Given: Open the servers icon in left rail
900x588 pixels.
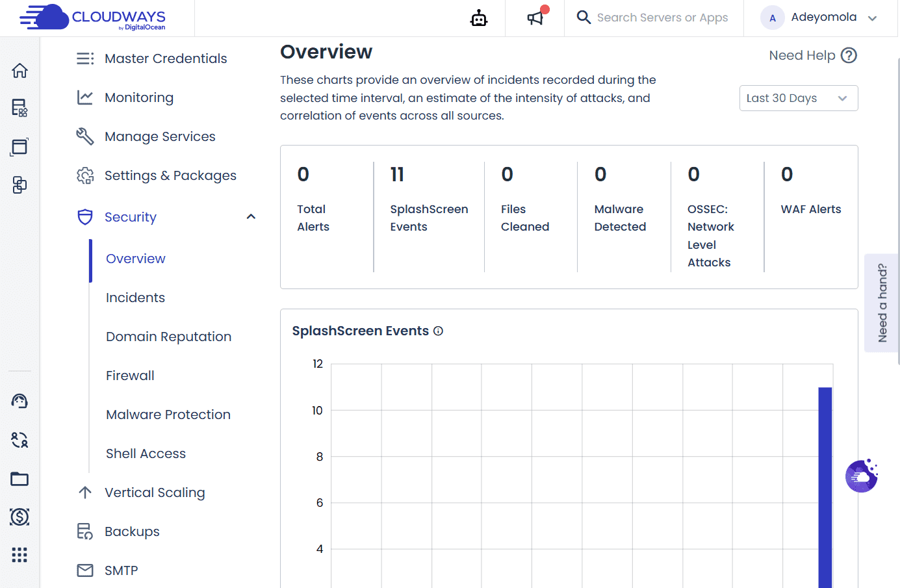Looking at the screenshot, I should (x=19, y=108).
